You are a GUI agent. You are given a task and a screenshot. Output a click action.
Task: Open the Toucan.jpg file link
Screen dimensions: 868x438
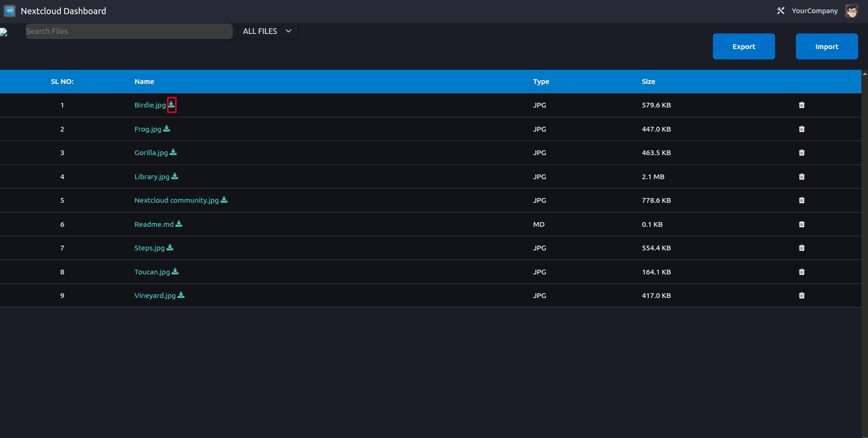click(152, 272)
